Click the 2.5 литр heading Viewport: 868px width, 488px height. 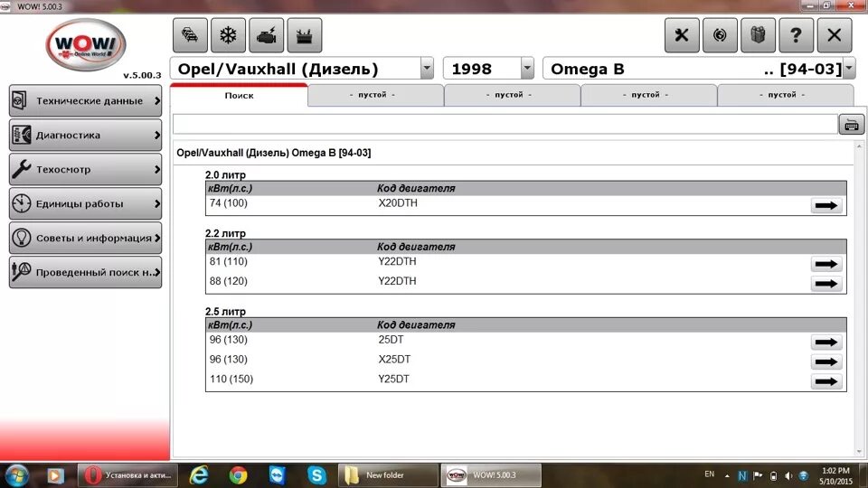click(225, 312)
